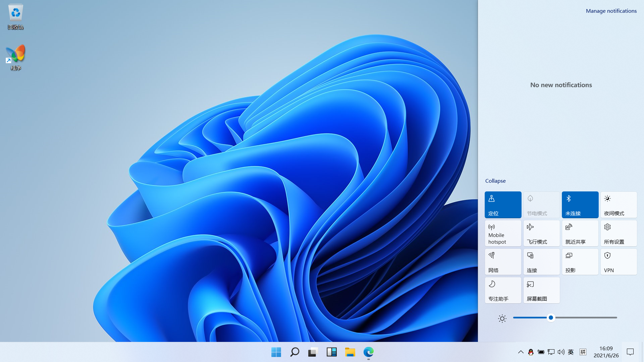
Task: Collapse the quick actions panel
Action: tap(495, 181)
